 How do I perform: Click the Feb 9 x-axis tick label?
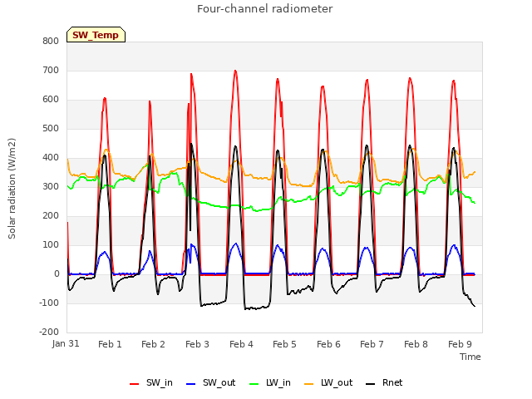(460, 344)
